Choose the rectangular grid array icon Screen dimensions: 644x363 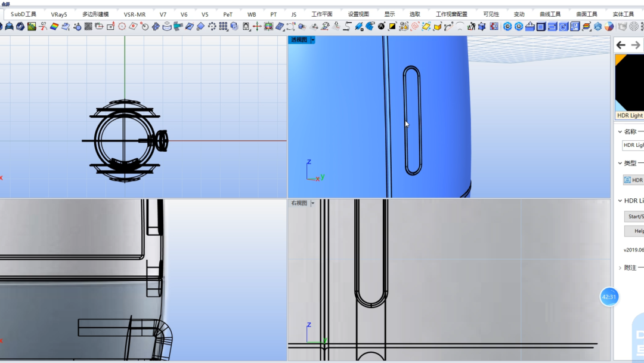223,27
